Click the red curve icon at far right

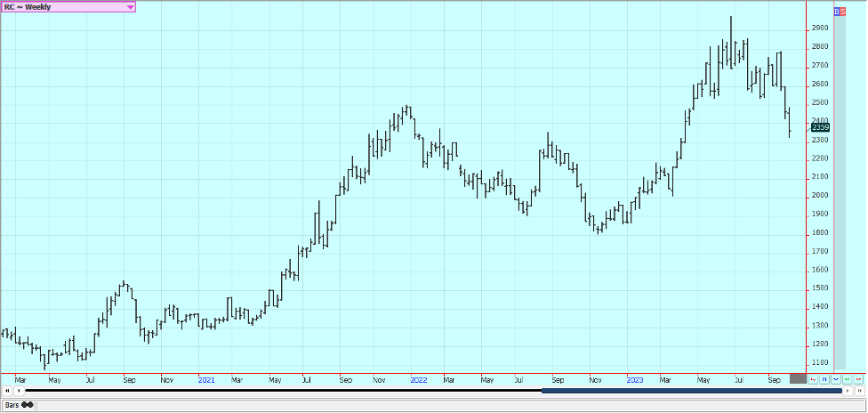coord(858,379)
